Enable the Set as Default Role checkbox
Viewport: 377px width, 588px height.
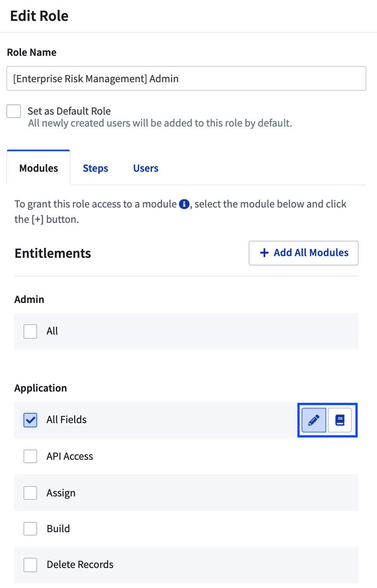pyautogui.click(x=14, y=111)
